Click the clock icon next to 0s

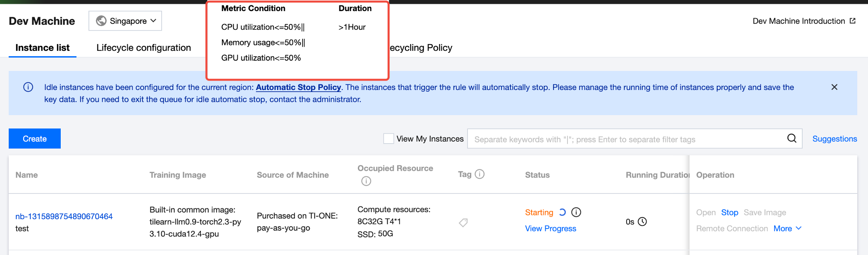642,222
